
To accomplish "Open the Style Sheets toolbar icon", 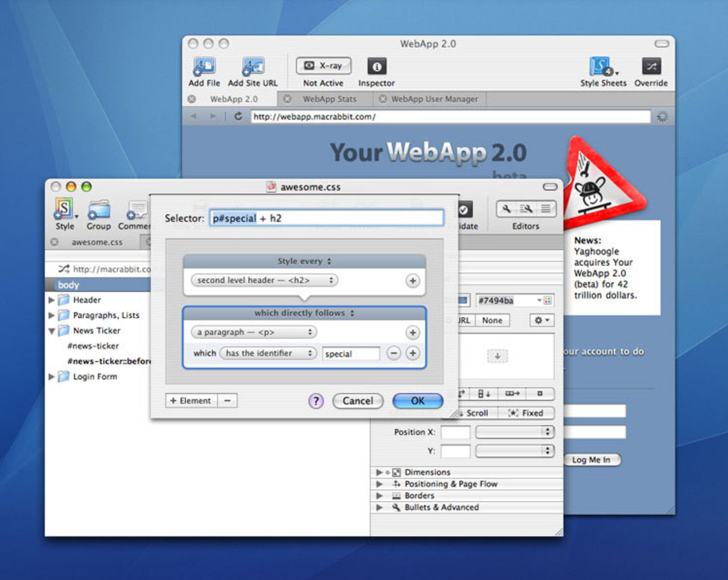I will pos(602,67).
